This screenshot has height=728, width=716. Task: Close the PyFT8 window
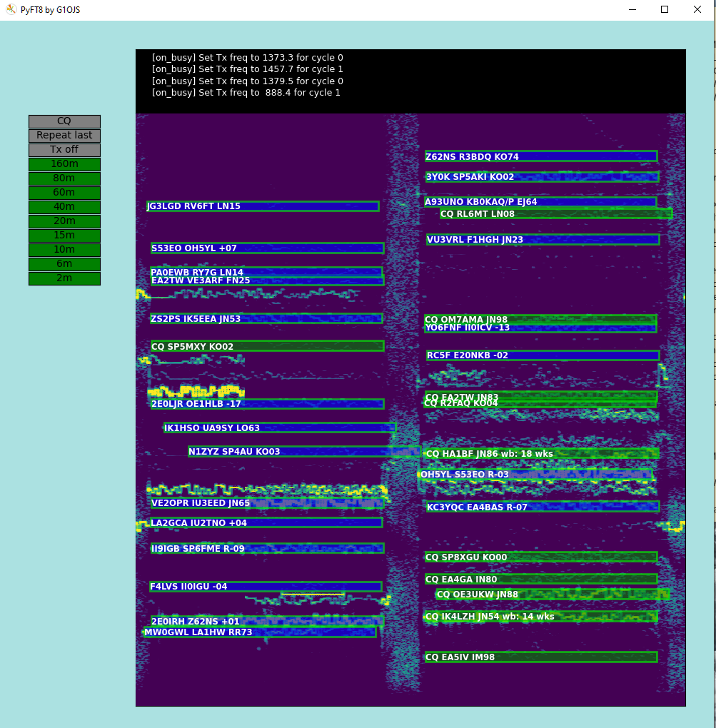pyautogui.click(x=697, y=10)
